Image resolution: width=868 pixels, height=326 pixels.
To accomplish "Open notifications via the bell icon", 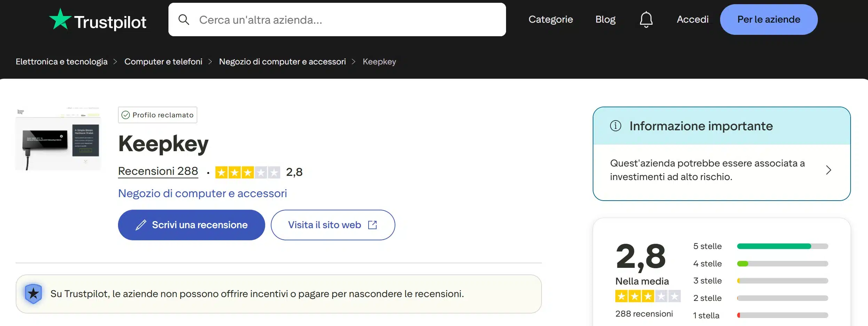I will tap(646, 20).
